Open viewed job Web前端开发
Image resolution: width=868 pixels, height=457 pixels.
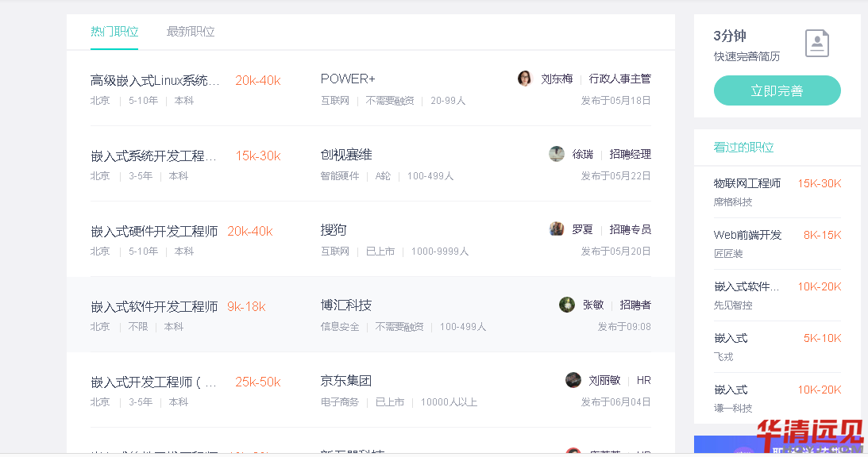point(747,235)
